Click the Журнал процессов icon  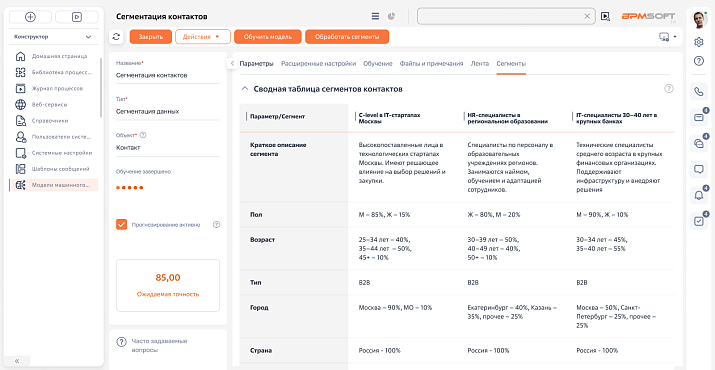coord(20,89)
